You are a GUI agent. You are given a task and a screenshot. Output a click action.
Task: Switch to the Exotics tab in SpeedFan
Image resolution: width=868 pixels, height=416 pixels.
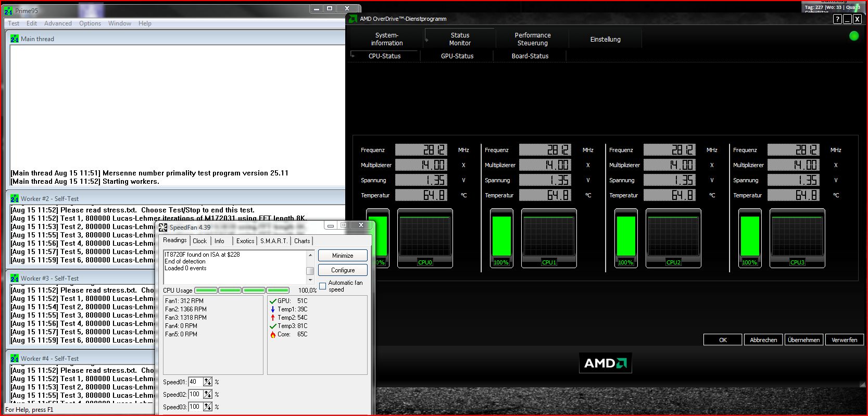tap(245, 241)
